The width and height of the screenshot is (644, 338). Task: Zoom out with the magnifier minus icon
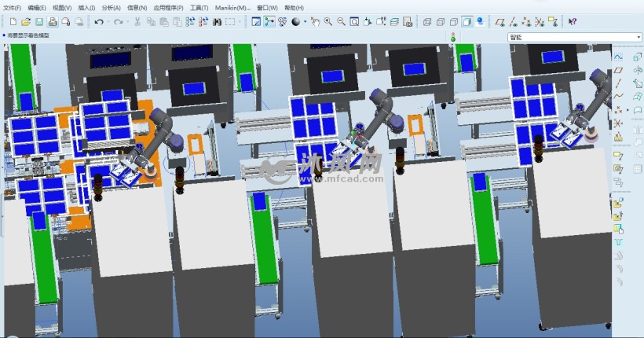coord(341,22)
